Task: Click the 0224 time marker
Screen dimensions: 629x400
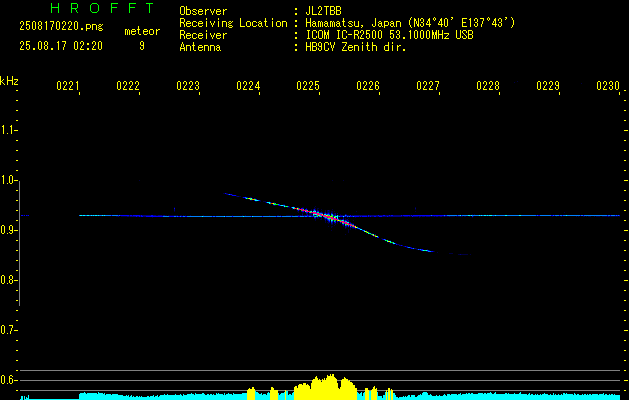Action: [248, 86]
